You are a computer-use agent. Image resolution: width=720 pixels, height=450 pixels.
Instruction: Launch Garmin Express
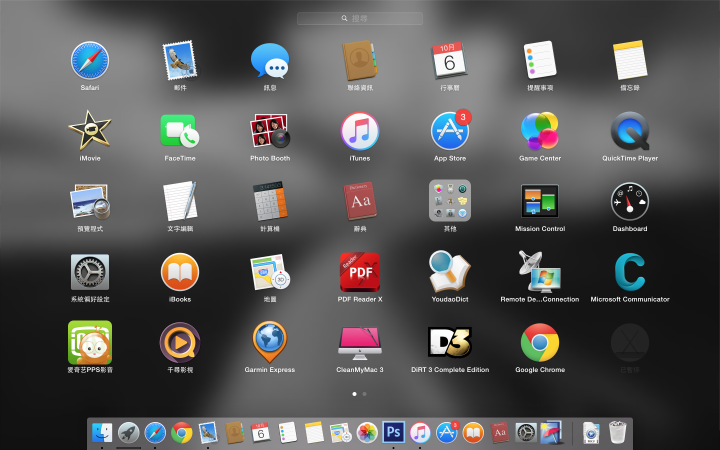click(x=270, y=343)
